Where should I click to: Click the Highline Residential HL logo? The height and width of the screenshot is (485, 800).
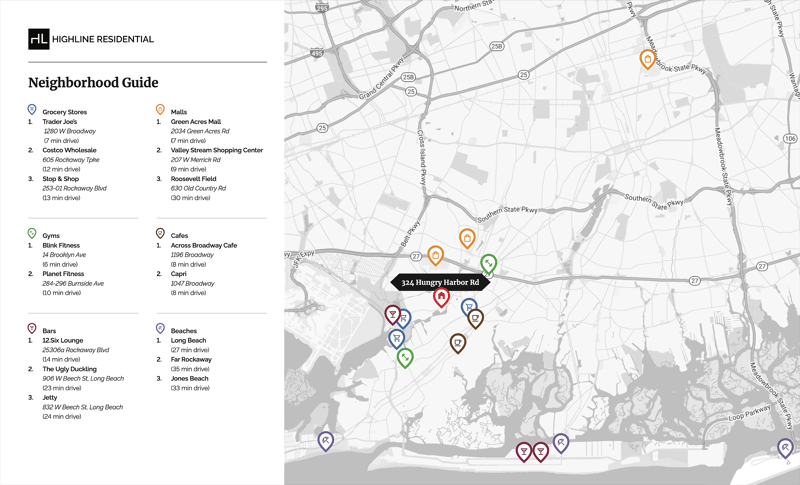click(x=39, y=39)
